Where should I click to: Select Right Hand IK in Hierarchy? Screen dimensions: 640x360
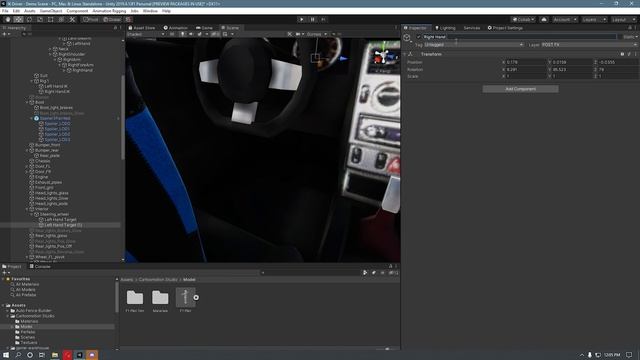click(x=57, y=92)
